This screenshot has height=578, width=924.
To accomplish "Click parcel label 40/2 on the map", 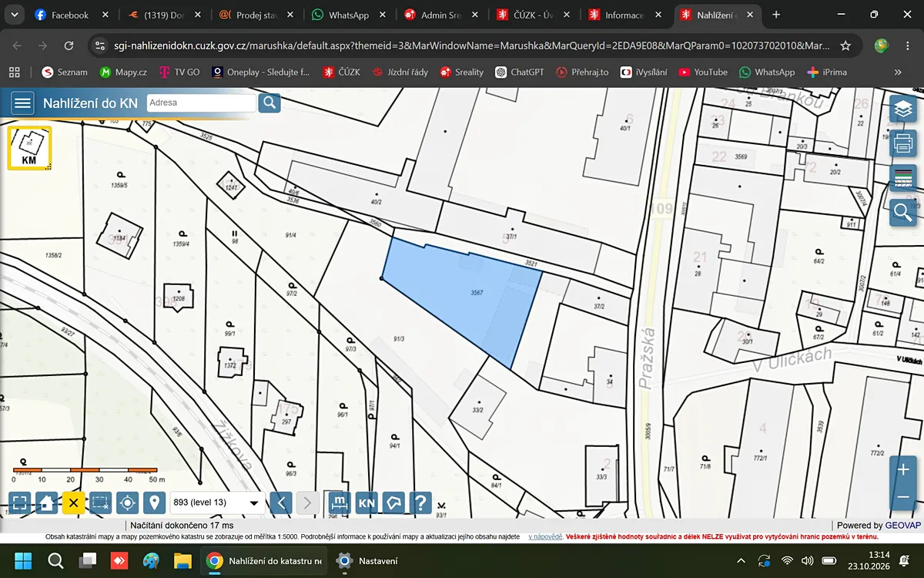I will point(377,201).
